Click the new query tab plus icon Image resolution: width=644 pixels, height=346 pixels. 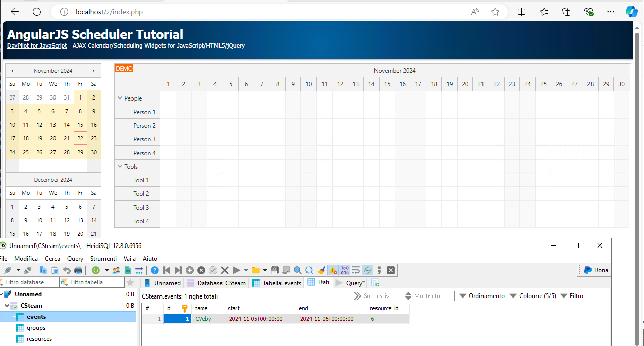[x=375, y=283]
